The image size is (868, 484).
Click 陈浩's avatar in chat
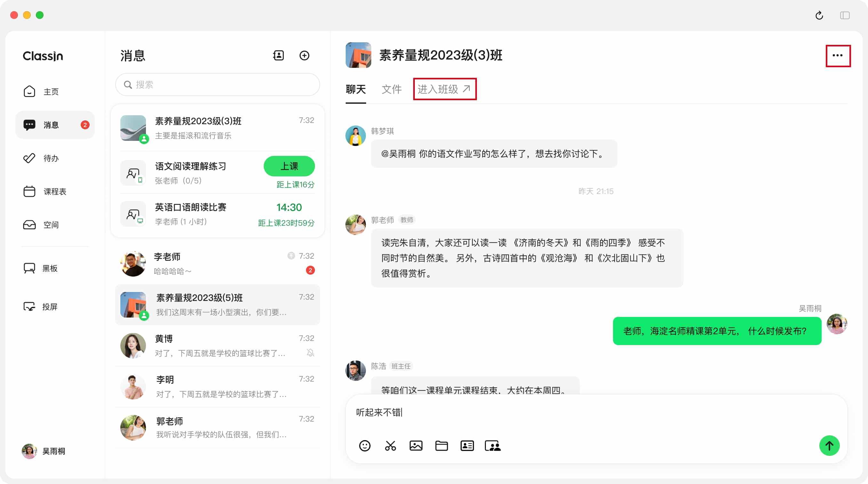tap(356, 371)
